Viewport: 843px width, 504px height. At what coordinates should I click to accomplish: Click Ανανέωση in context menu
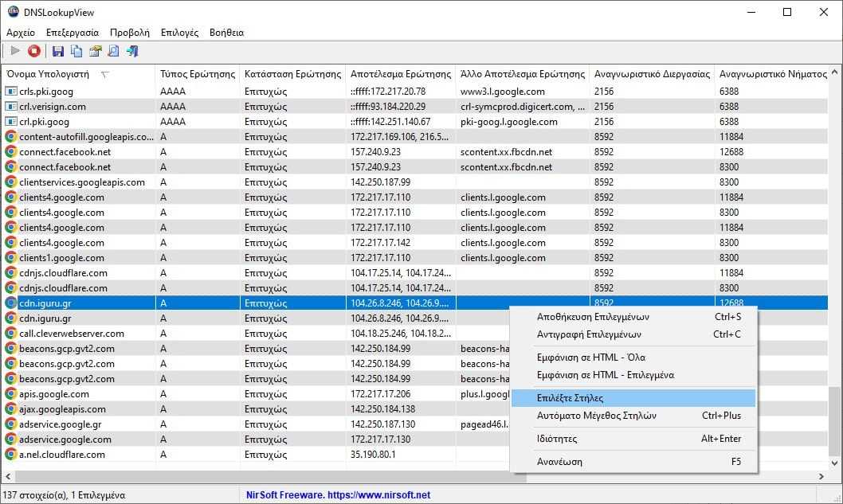pos(633,462)
